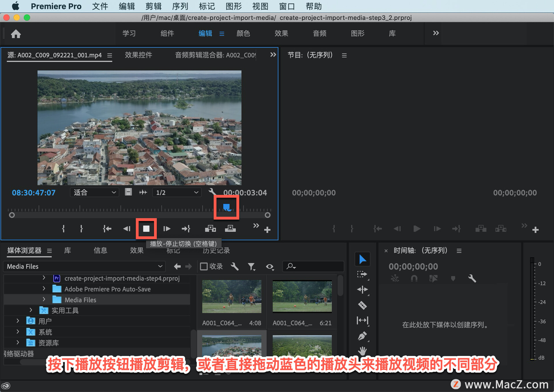
Task: Open Source monitor button editor plus icon
Action: [x=267, y=230]
